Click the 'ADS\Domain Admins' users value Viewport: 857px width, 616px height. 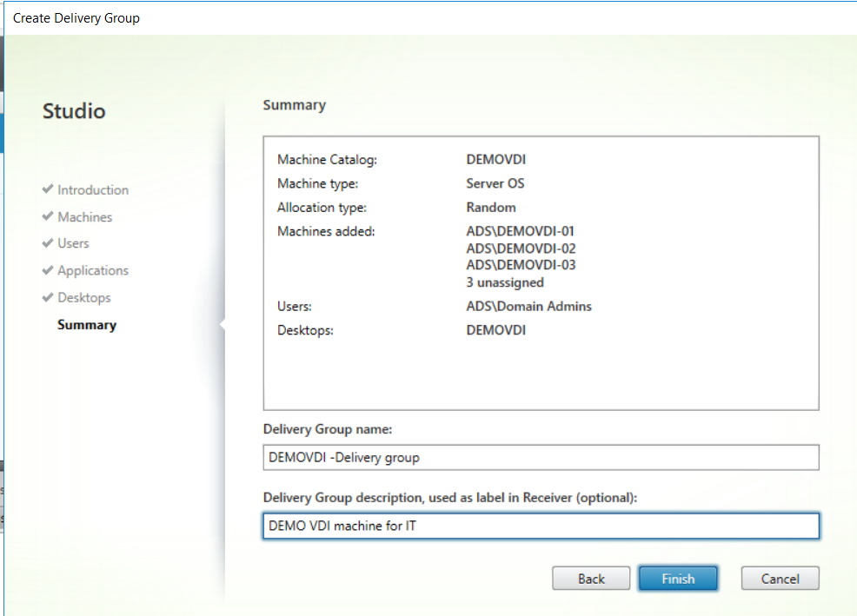[x=528, y=307]
